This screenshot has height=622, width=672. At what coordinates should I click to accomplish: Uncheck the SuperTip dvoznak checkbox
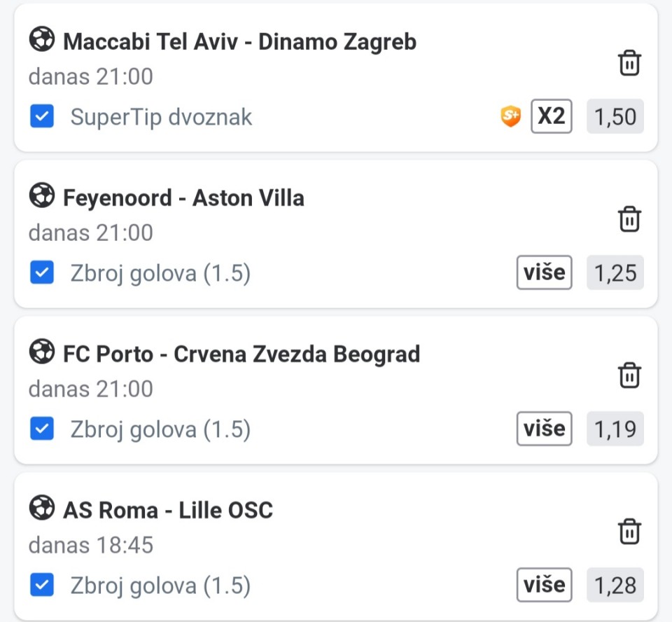(x=42, y=117)
